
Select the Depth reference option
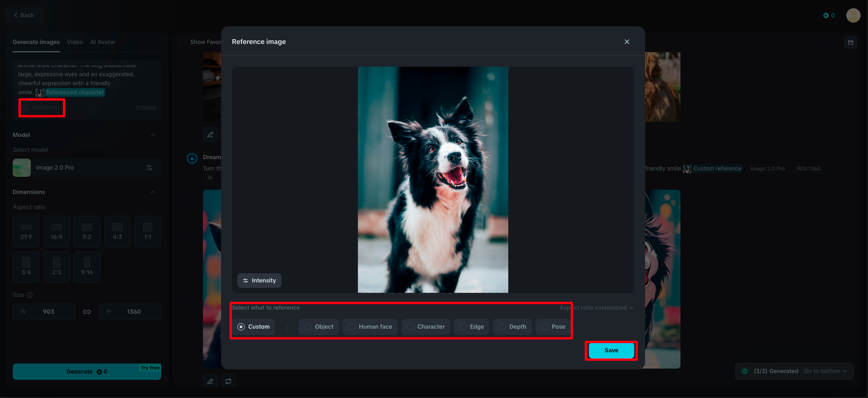pos(512,327)
